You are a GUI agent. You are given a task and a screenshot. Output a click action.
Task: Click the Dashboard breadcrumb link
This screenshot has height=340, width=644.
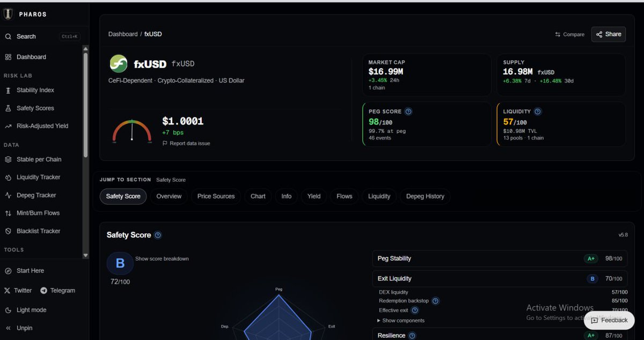[123, 34]
